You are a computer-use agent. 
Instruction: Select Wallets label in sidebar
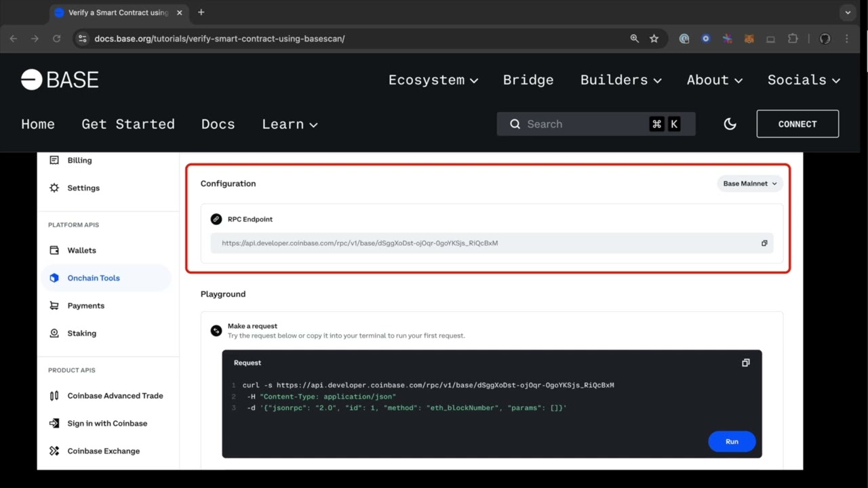pyautogui.click(x=82, y=251)
